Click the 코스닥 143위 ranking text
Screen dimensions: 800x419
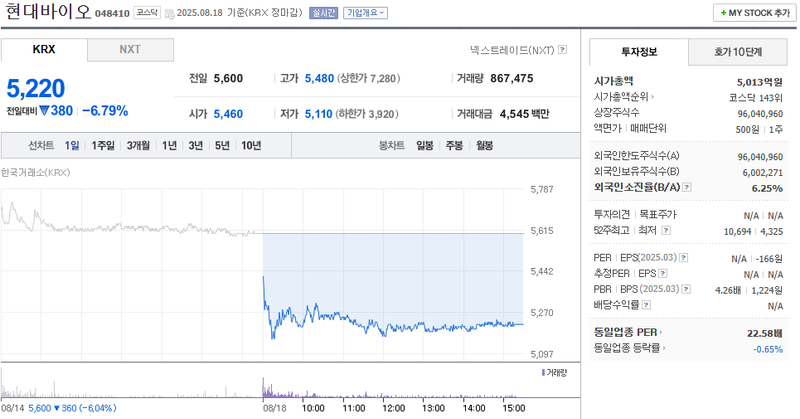tap(756, 97)
